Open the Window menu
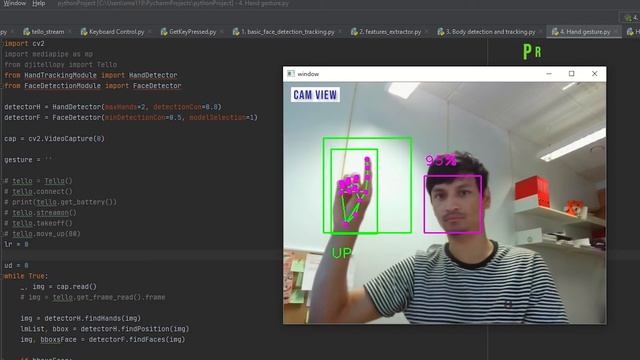Screen dimensions: 640x360 click(15, 3)
